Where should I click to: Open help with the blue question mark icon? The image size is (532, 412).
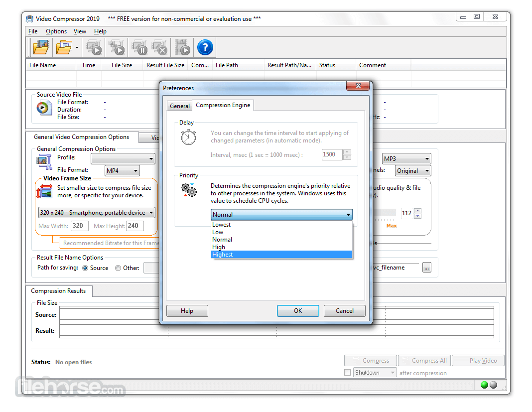205,47
